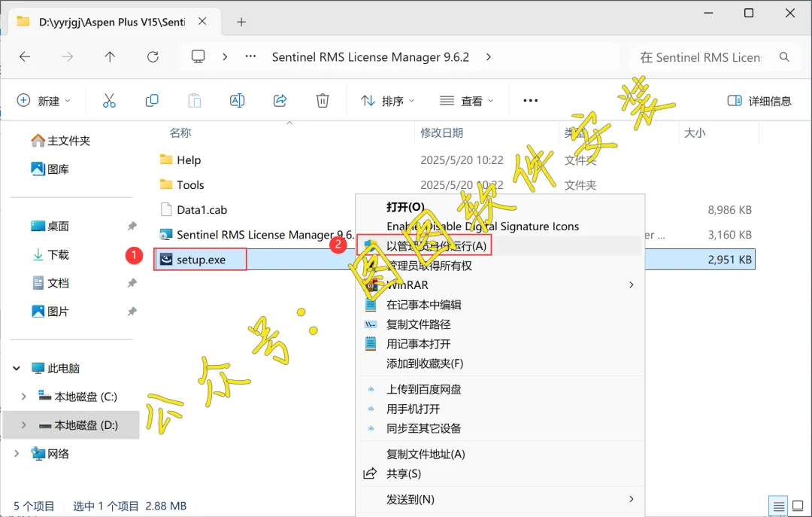Click the This PC monitor icon in address bar

tap(198, 56)
